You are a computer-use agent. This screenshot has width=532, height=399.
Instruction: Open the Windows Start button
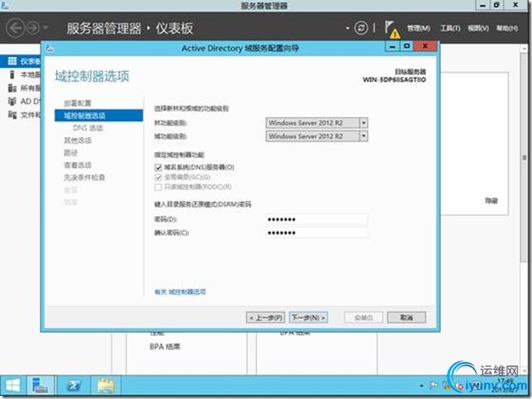point(13,386)
